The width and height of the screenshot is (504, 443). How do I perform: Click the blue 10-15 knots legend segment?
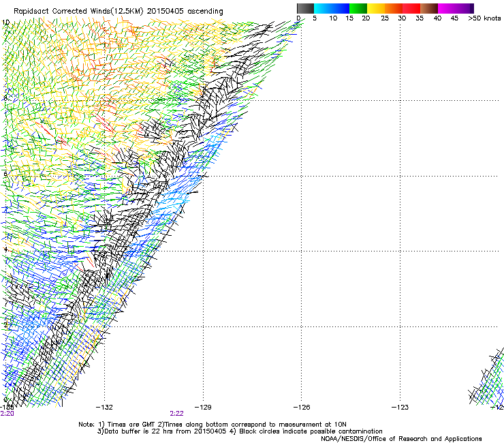click(x=340, y=8)
